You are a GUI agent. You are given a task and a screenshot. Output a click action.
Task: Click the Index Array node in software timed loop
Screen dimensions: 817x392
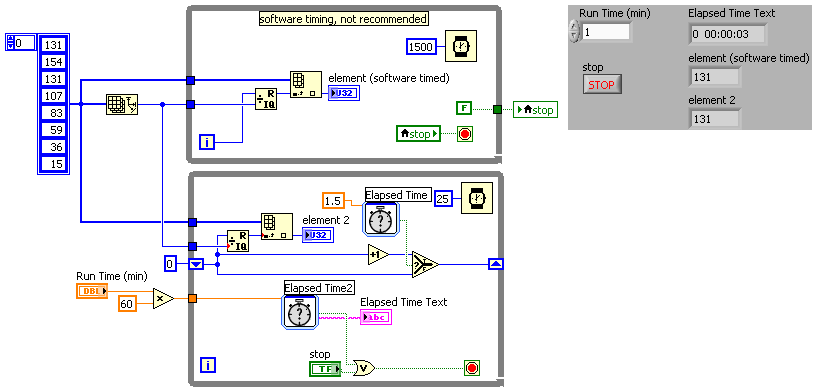click(306, 85)
